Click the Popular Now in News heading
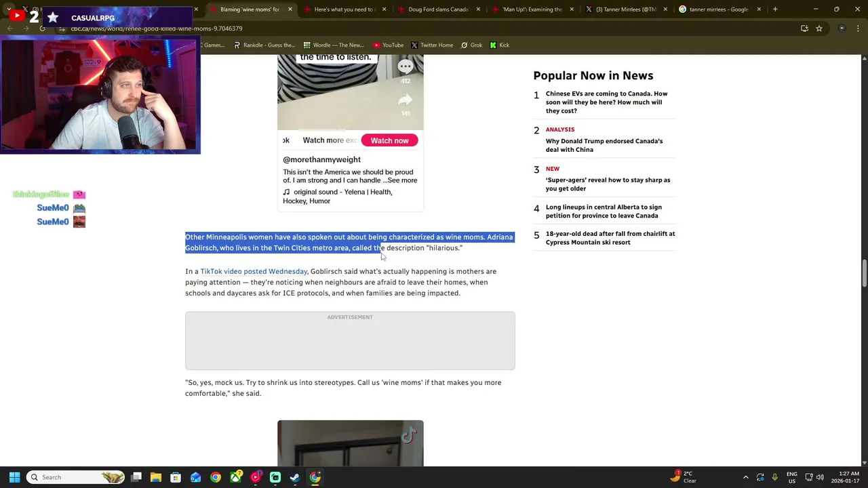Viewport: 868px width, 488px height. (593, 75)
